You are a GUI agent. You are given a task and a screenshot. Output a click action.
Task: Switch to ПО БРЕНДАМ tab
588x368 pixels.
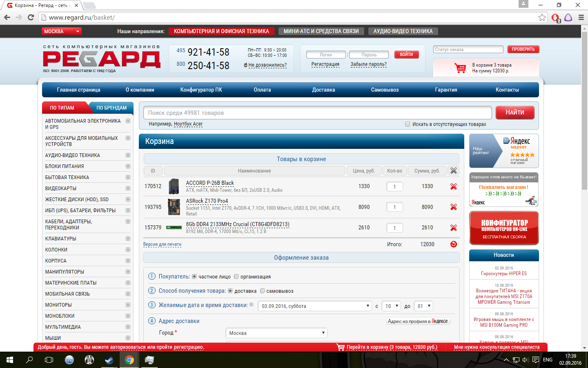point(111,108)
